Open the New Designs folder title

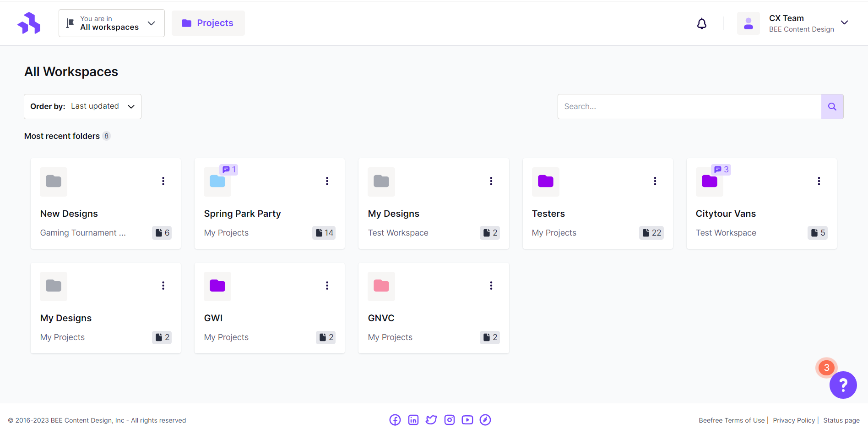(x=69, y=214)
